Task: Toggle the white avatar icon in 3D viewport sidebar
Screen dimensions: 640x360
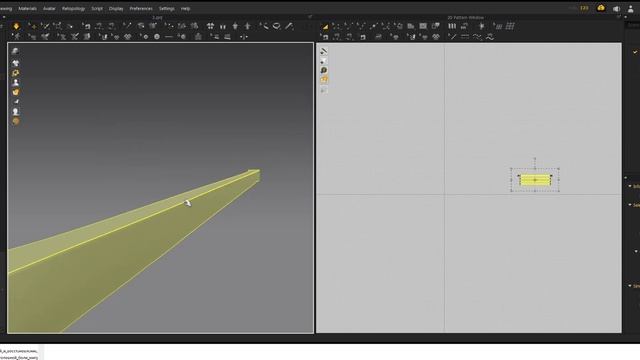Action: tap(16, 82)
